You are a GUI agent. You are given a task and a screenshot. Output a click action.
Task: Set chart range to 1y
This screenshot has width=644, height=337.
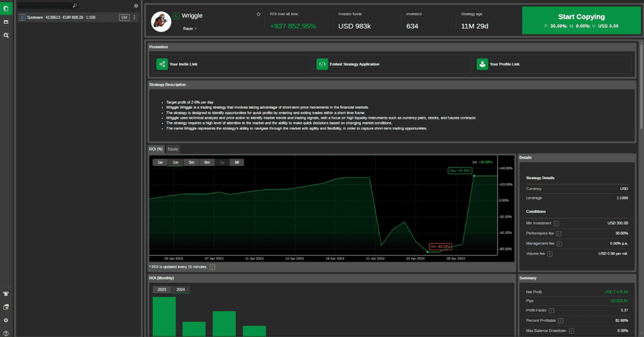(222, 162)
